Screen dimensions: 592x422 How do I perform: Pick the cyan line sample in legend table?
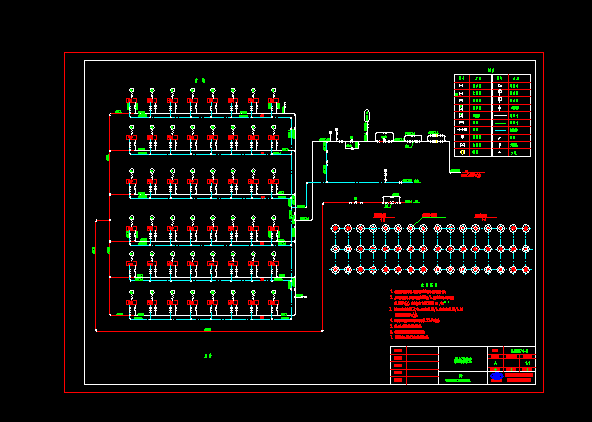pyautogui.click(x=500, y=130)
